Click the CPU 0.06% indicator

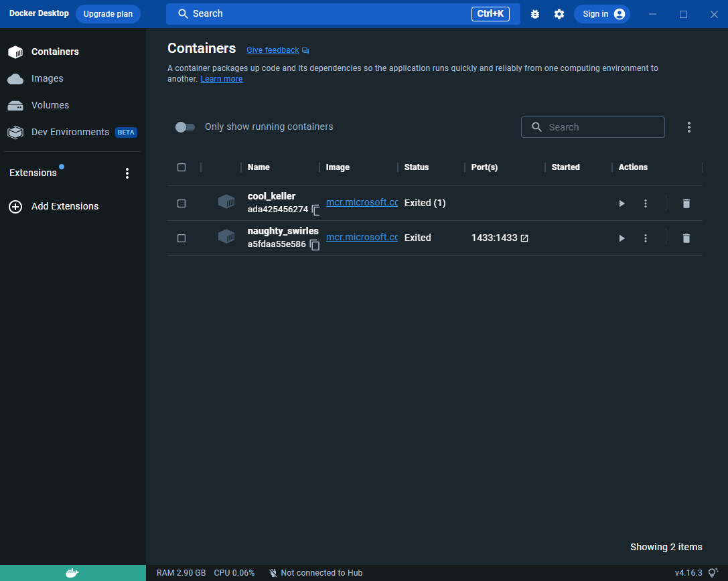[234, 573]
